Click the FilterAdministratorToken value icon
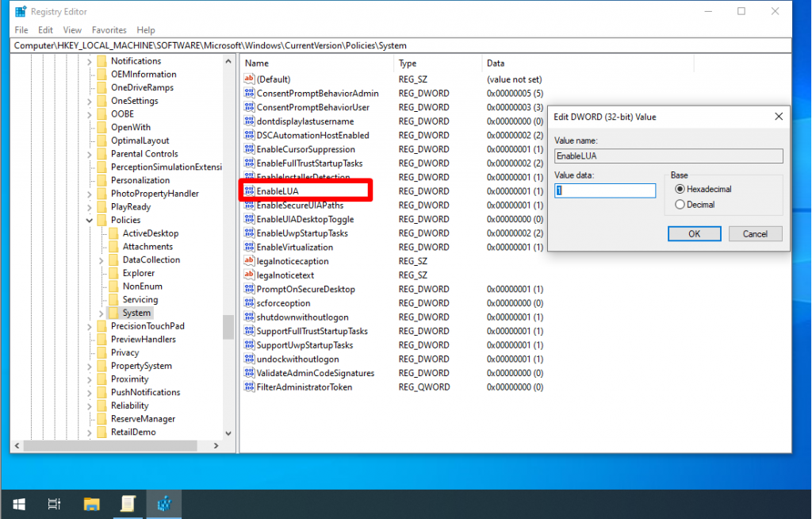The height and width of the screenshot is (519, 812). [x=249, y=387]
